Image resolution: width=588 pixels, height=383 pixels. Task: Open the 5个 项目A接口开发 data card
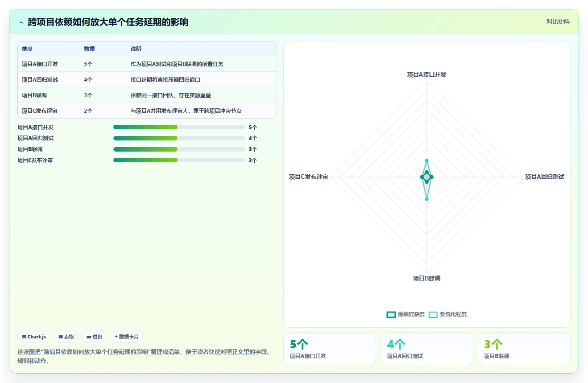coord(330,349)
